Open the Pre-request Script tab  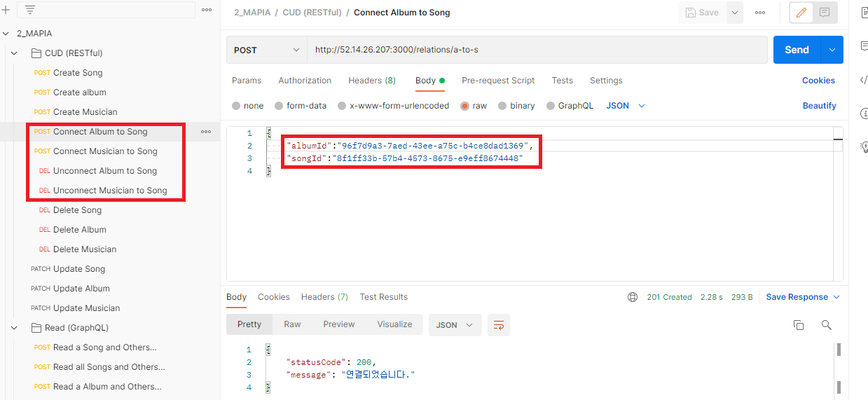498,81
